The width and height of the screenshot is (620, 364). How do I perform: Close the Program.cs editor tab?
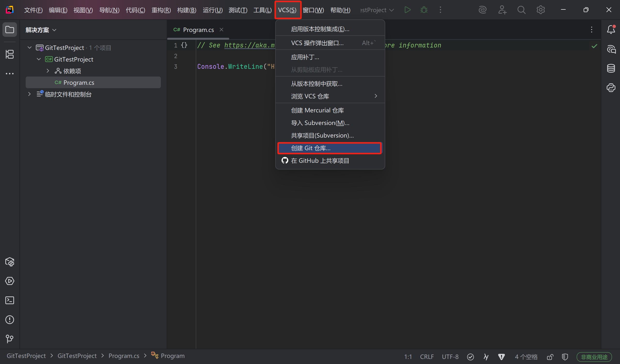pos(221,30)
